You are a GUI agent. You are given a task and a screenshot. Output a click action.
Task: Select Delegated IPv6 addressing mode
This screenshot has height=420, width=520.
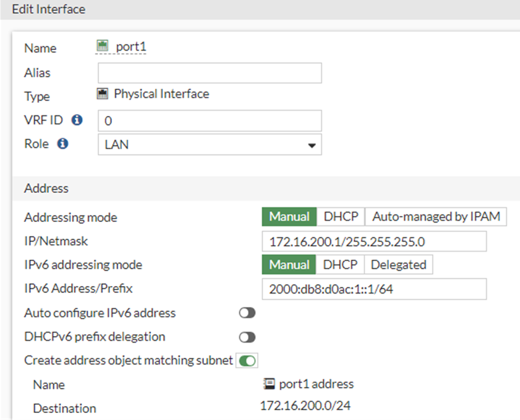[399, 264]
